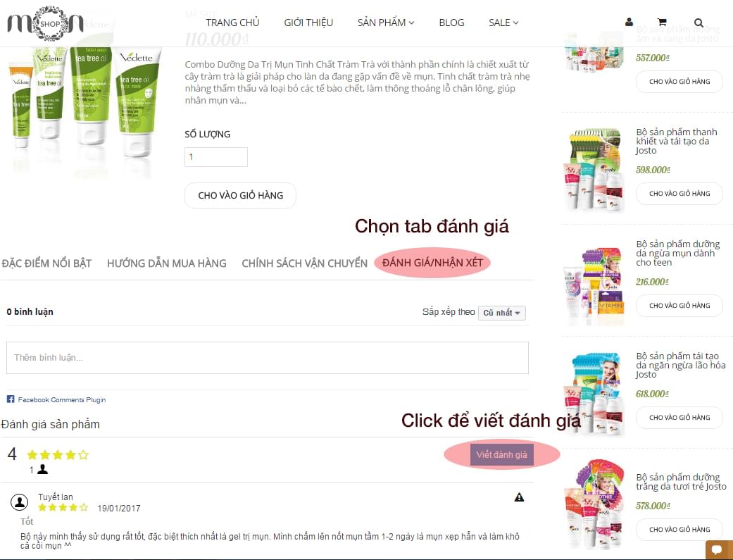Click the Facebook Comments Plugin icon

tap(11, 399)
